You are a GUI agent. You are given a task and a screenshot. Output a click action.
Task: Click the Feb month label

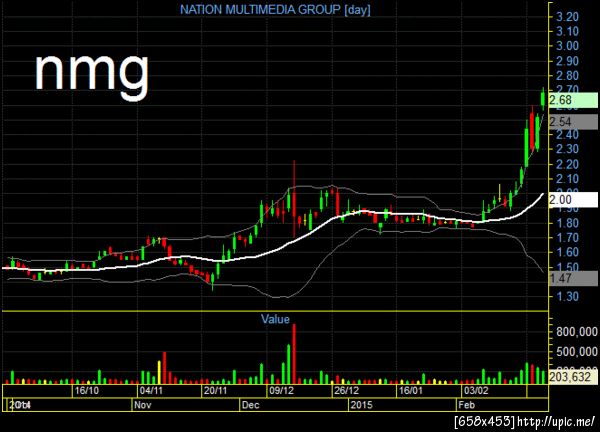(466, 405)
